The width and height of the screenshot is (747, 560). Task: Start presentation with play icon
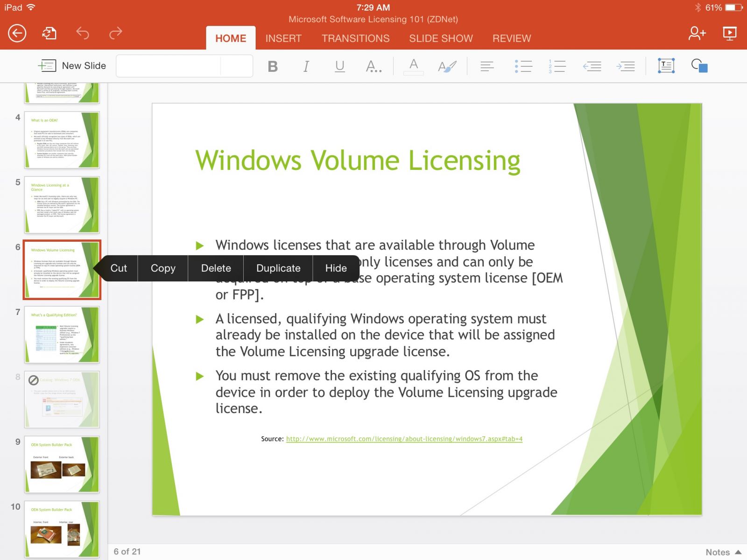point(730,33)
